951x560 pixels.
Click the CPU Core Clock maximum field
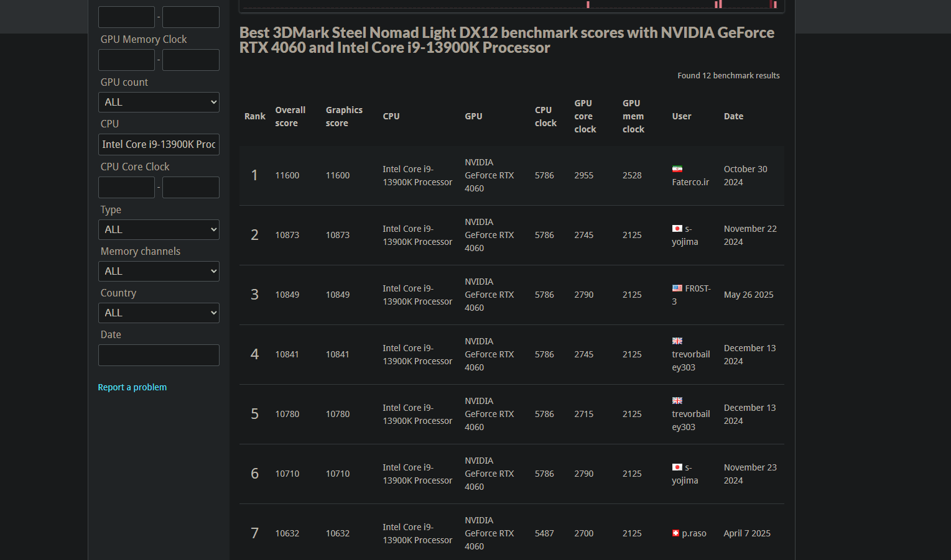pos(190,187)
